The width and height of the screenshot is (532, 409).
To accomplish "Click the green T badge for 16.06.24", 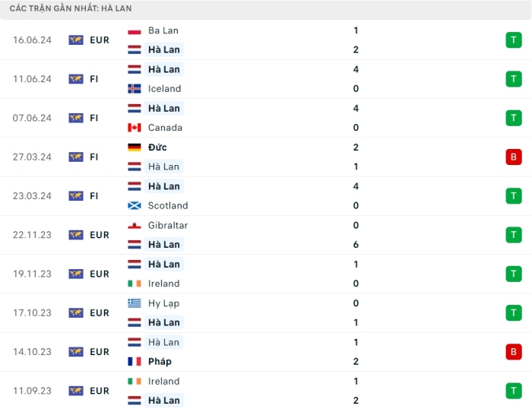I will pyautogui.click(x=514, y=40).
